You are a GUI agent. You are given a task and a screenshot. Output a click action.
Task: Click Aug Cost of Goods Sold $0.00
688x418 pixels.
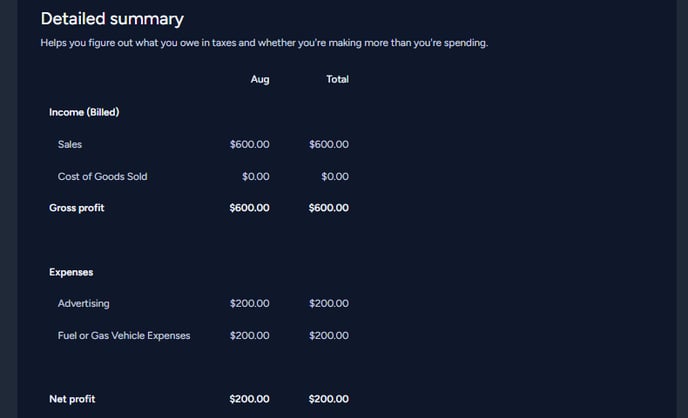pos(256,176)
